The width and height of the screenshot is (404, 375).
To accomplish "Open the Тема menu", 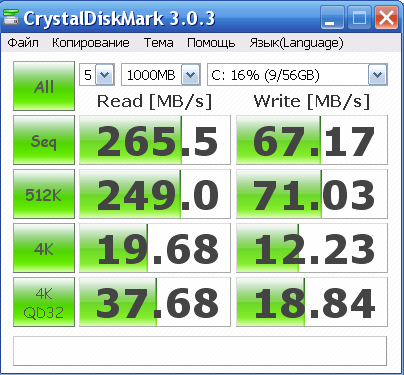I will (x=158, y=43).
